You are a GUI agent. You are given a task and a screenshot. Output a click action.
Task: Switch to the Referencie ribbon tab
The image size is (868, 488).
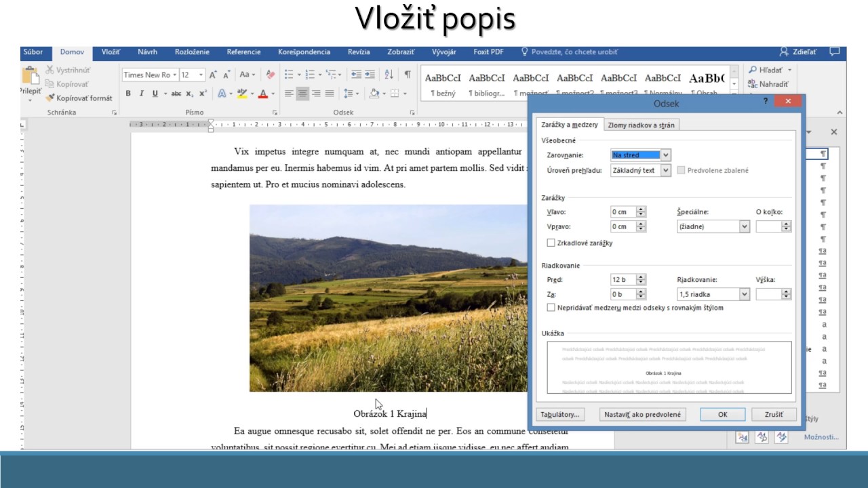[243, 52]
